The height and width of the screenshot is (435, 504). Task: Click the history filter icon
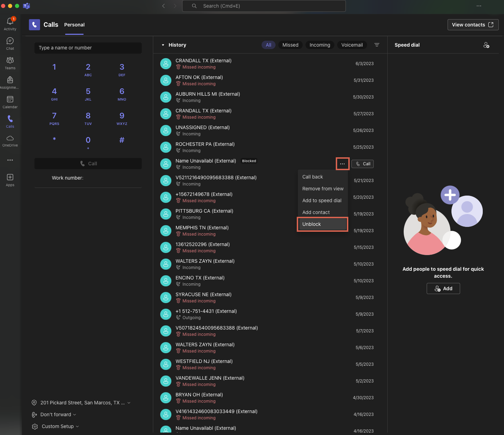(377, 45)
